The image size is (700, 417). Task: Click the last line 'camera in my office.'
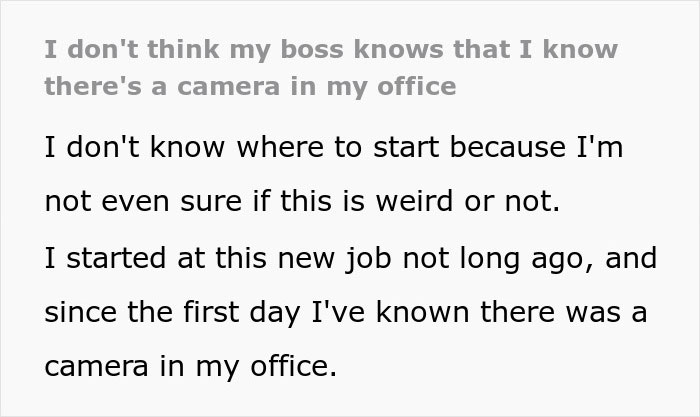tap(186, 366)
